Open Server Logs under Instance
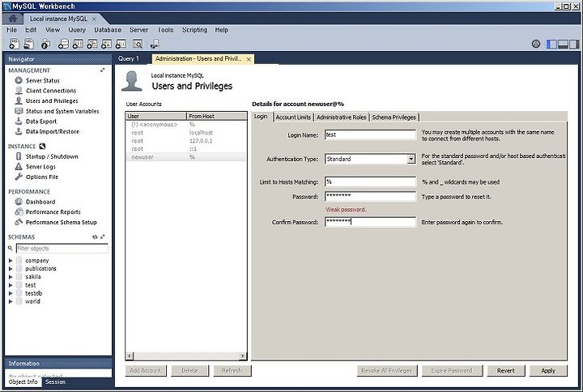Screen dimensions: 583x392 (40, 167)
